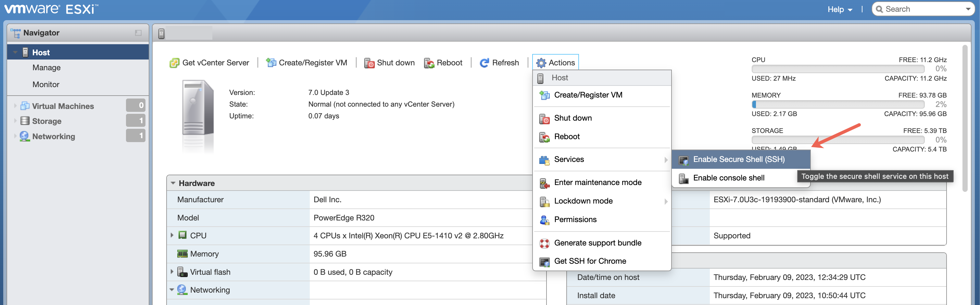This screenshot has width=980, height=305.
Task: Click the Actions gear icon
Action: click(541, 63)
